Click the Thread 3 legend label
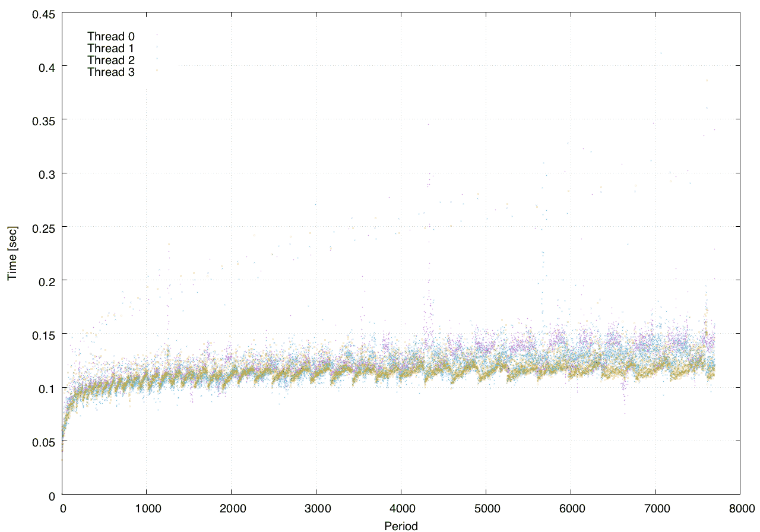Image resolution: width=760 pixels, height=532 pixels. coord(111,72)
